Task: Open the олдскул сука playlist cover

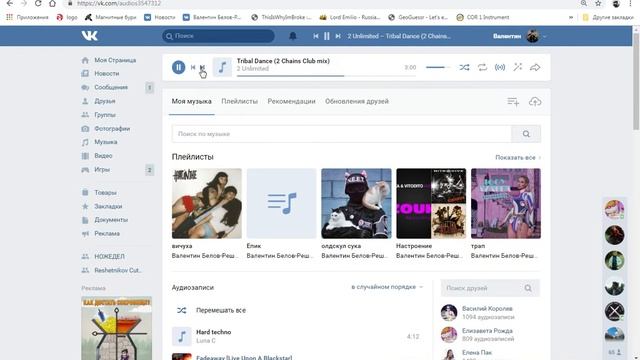Action: [x=356, y=203]
